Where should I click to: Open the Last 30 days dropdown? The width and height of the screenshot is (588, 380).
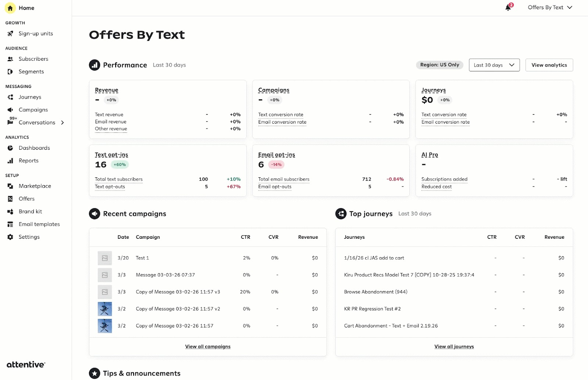[x=494, y=65]
